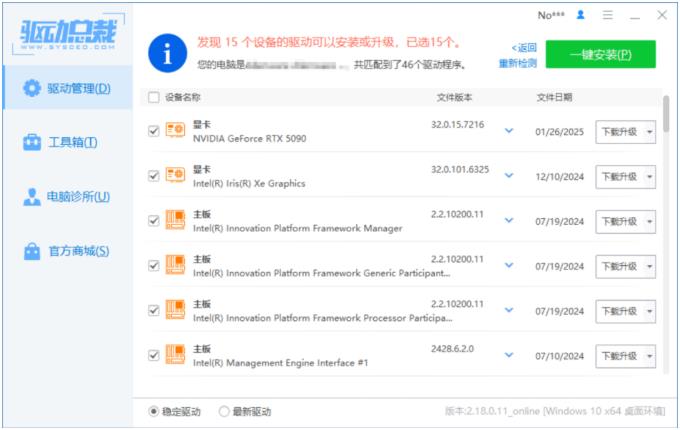Open 下载升级 dropdown arrow for RTX 5090
The height and width of the screenshot is (430, 680).
[x=649, y=132]
